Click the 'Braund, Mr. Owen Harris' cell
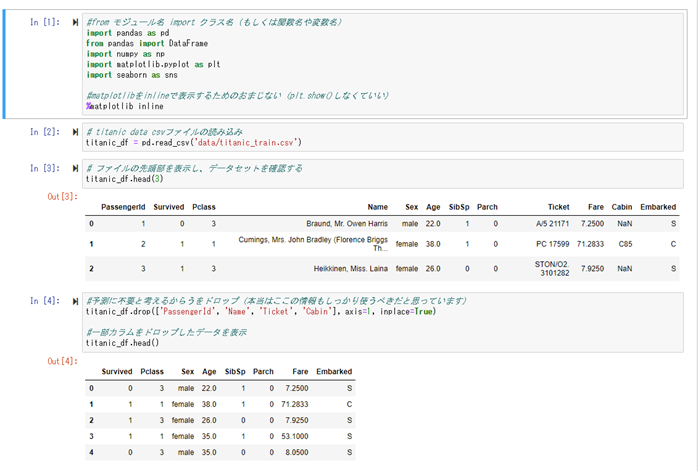Viewport: 698px width, 471px height. tap(347, 223)
